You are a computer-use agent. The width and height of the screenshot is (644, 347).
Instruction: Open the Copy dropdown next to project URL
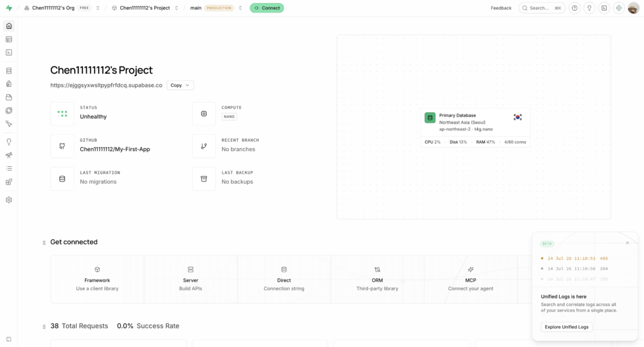click(180, 85)
